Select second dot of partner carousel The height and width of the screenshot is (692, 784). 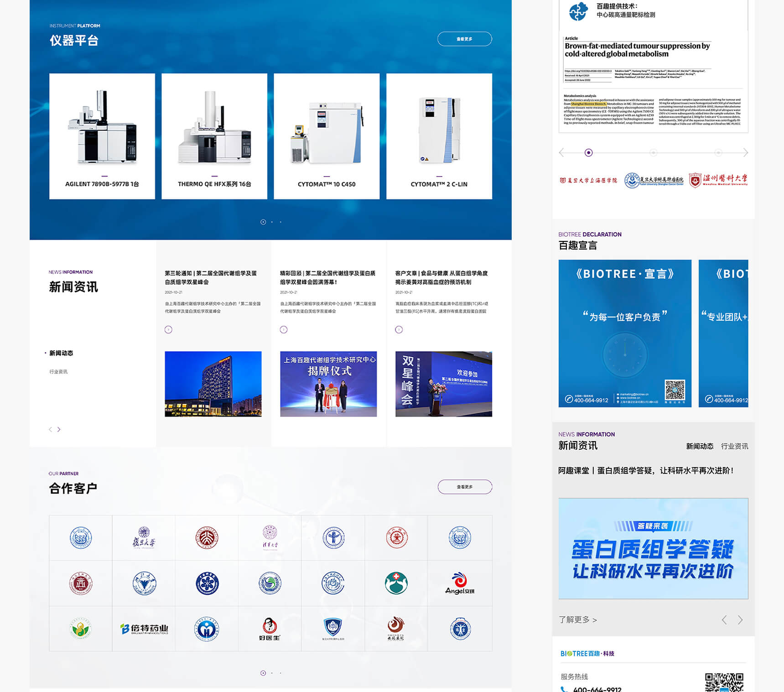point(272,673)
